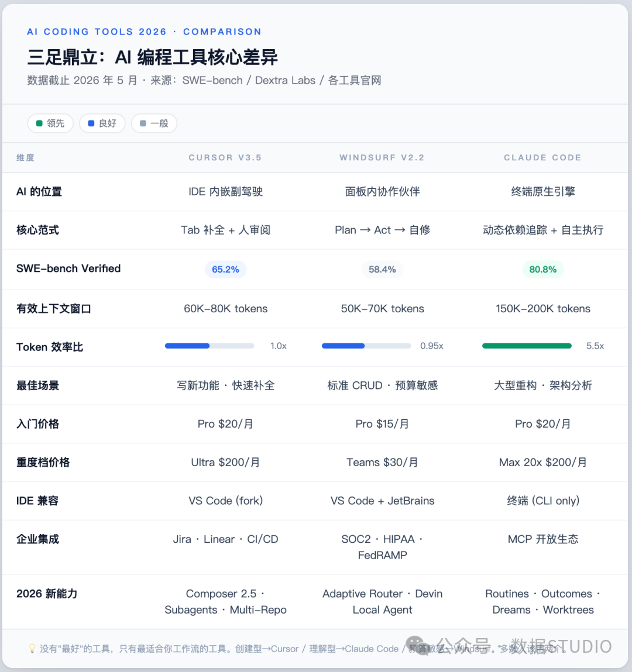Viewport: 632px width, 672px height.
Task: Click the '终端原生引擎' cell
Action: click(543, 192)
